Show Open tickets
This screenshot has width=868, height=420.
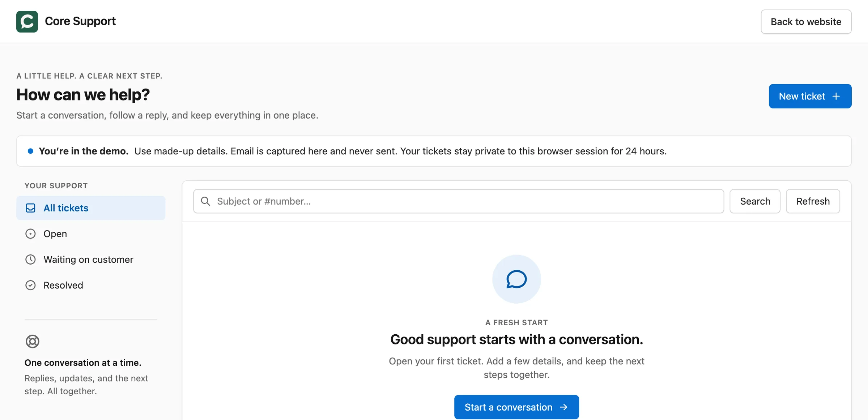pyautogui.click(x=91, y=234)
